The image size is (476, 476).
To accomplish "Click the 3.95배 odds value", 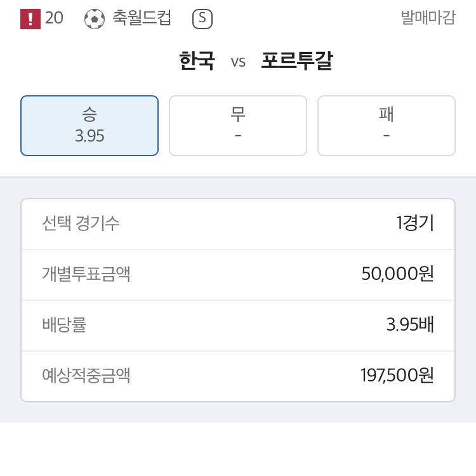I will 410,325.
